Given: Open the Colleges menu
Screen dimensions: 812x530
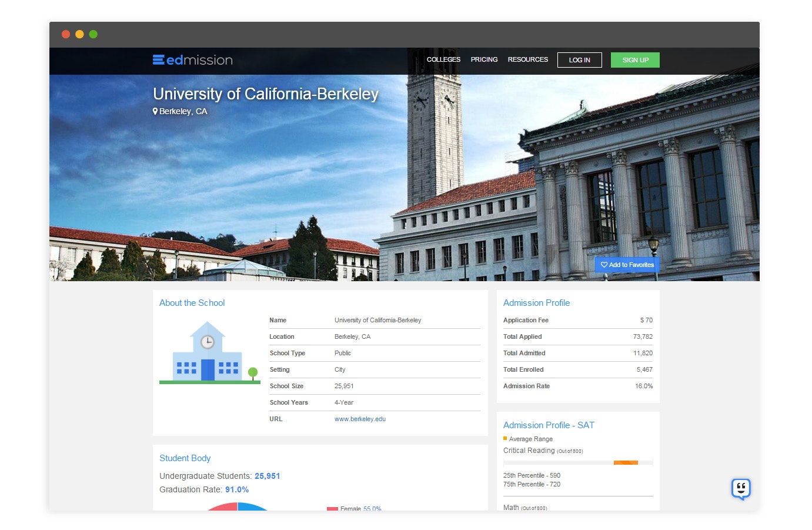Looking at the screenshot, I should coord(443,60).
